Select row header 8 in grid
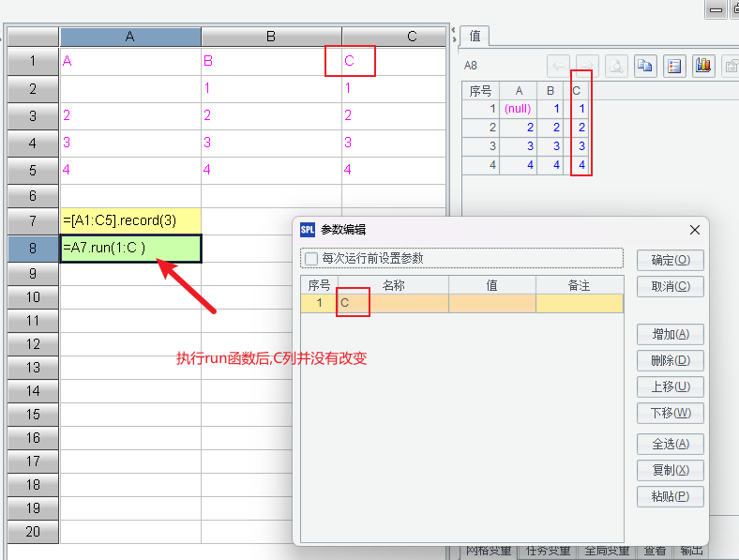This screenshot has width=739, height=560. [x=33, y=249]
